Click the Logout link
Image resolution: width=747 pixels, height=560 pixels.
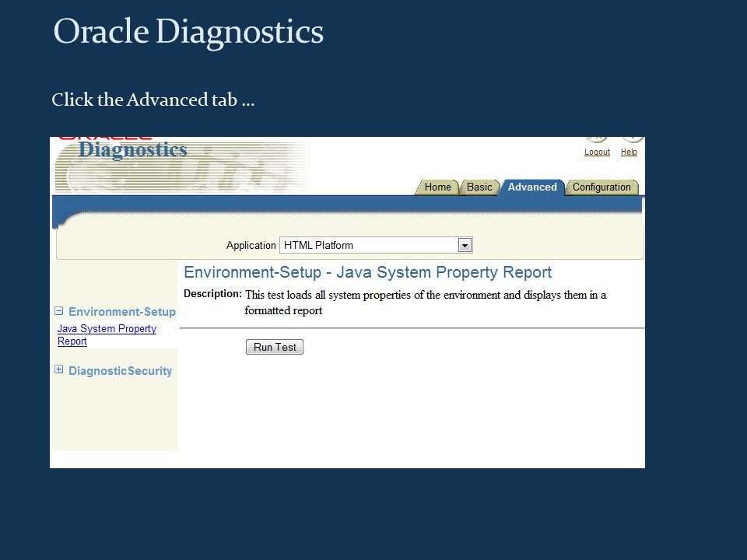coord(597,152)
